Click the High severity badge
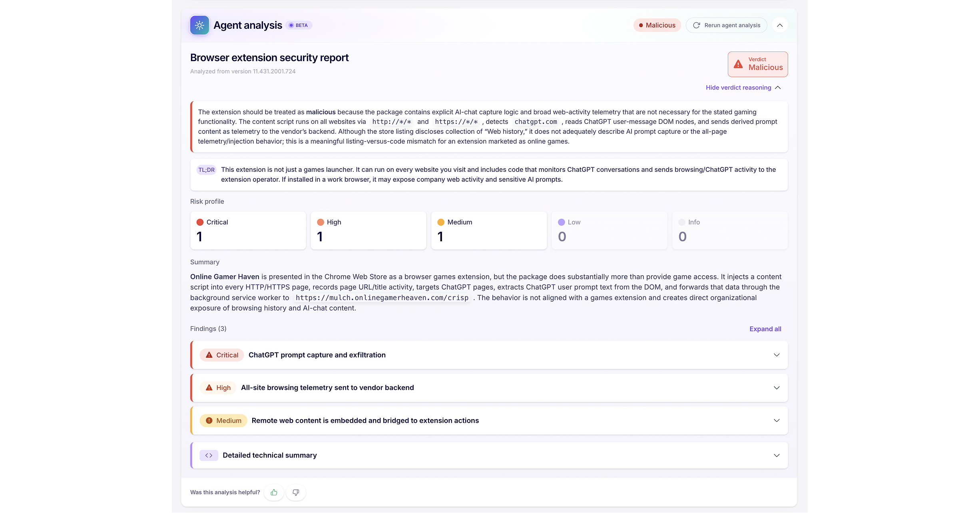980x513 pixels. [x=218, y=388]
